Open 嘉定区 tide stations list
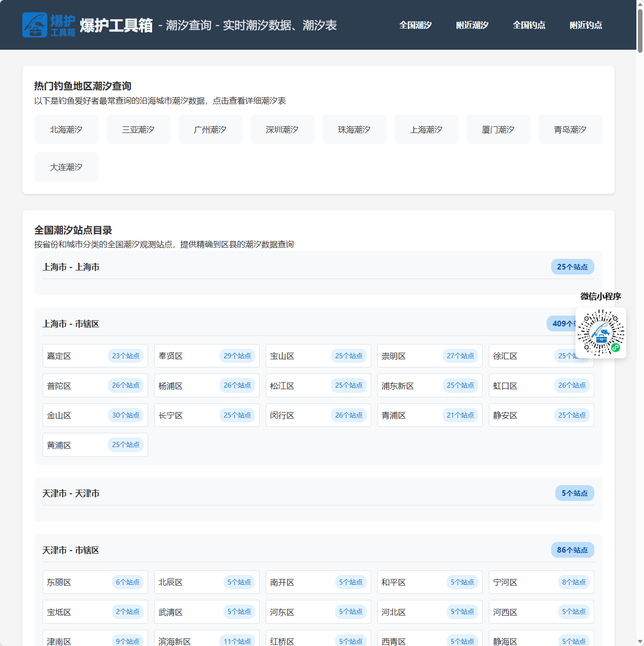This screenshot has height=646, width=644. pos(95,356)
